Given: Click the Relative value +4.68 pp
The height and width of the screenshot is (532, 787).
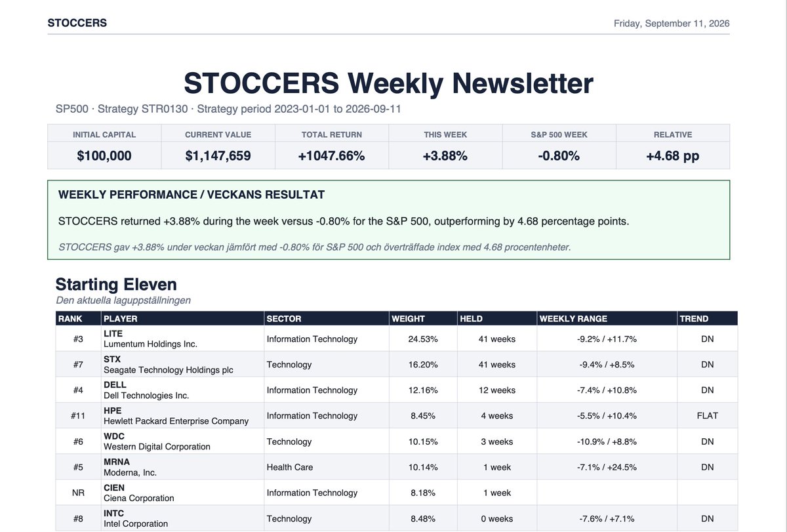Looking at the screenshot, I should [673, 156].
